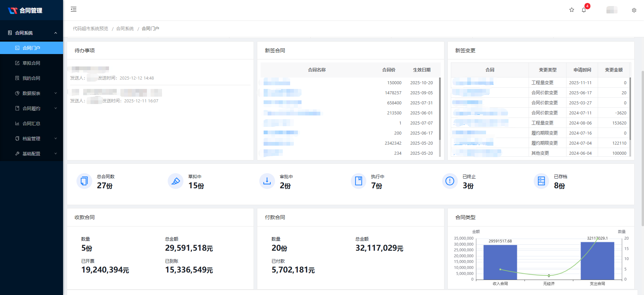644x295 pixels.
Task: Click the 已存档 archive icon
Action: click(541, 181)
